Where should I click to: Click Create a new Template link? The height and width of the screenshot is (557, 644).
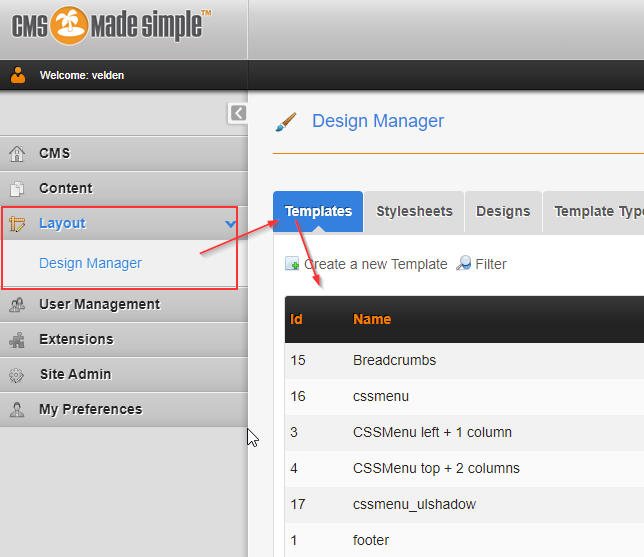(375, 264)
